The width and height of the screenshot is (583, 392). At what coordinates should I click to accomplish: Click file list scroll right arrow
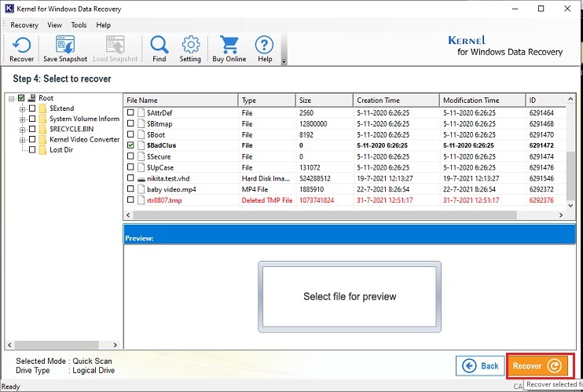561,215
